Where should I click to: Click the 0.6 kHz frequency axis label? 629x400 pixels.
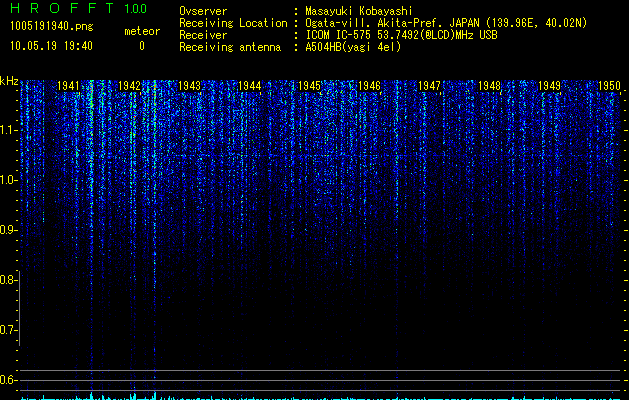pyautogui.click(x=8, y=380)
